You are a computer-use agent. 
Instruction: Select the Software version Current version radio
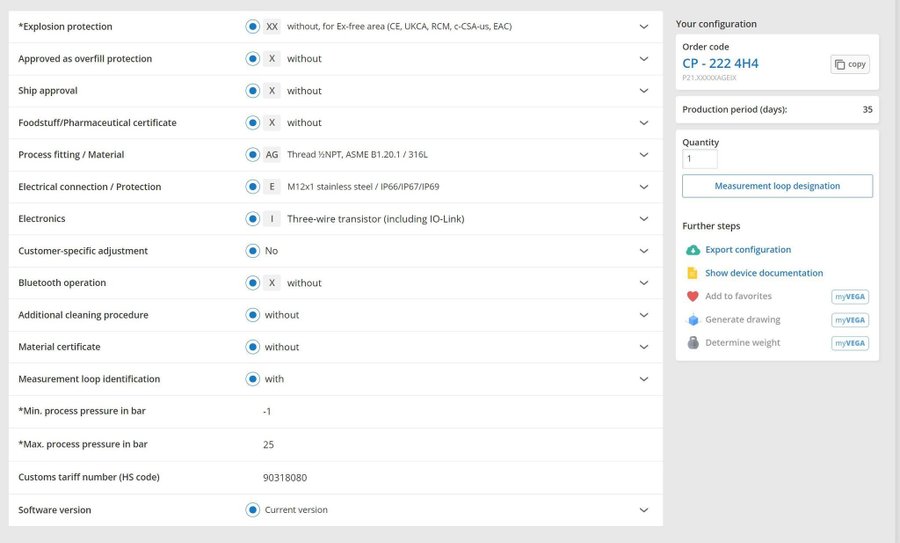tap(252, 510)
